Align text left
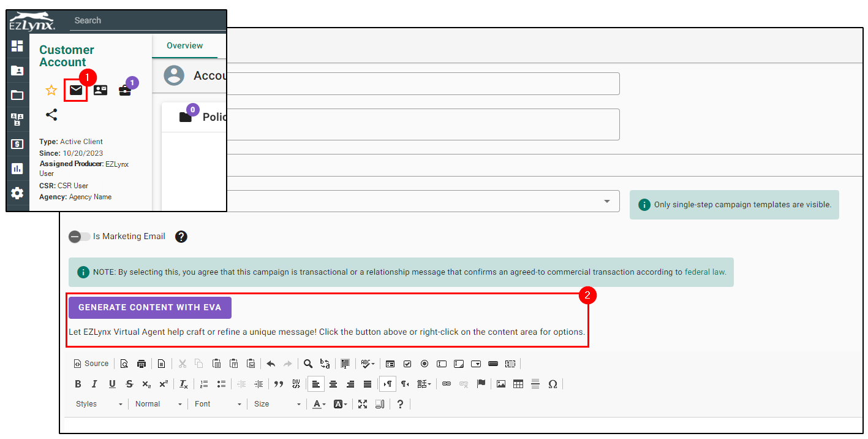This screenshot has width=868, height=439. click(x=316, y=384)
